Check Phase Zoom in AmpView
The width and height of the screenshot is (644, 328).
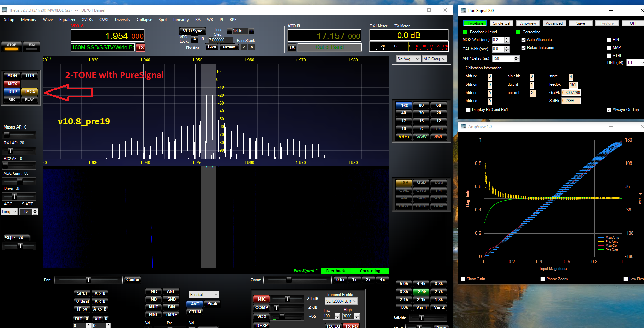554,279
